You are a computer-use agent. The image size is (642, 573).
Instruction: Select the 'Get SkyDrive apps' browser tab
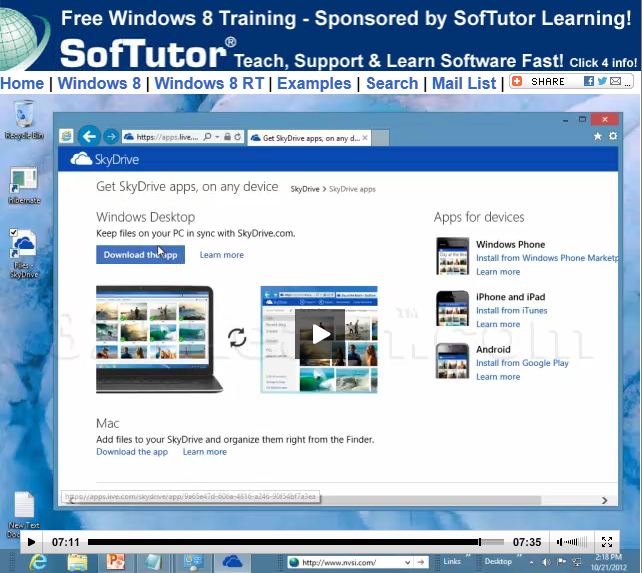point(309,138)
